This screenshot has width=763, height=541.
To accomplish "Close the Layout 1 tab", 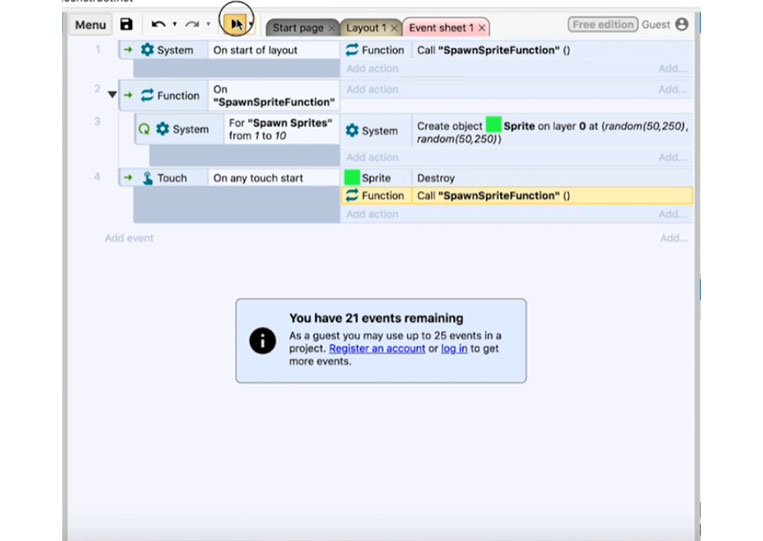I will point(394,28).
